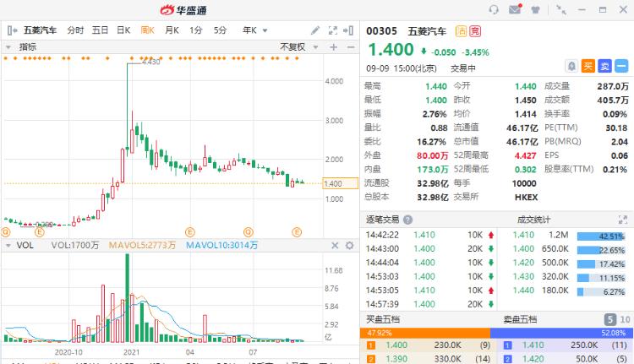Click the 1.400 price axis label
The height and width of the screenshot is (364, 634).
coord(340,183)
